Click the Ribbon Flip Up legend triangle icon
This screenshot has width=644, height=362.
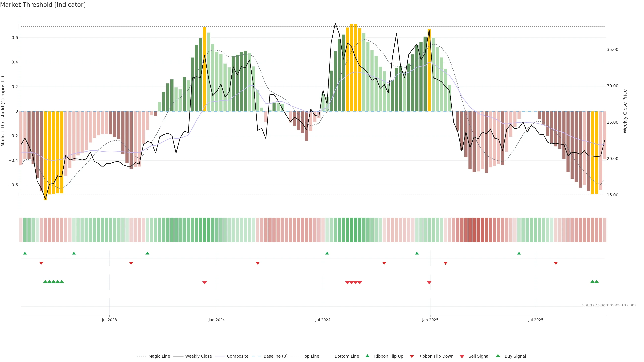tap(367, 356)
